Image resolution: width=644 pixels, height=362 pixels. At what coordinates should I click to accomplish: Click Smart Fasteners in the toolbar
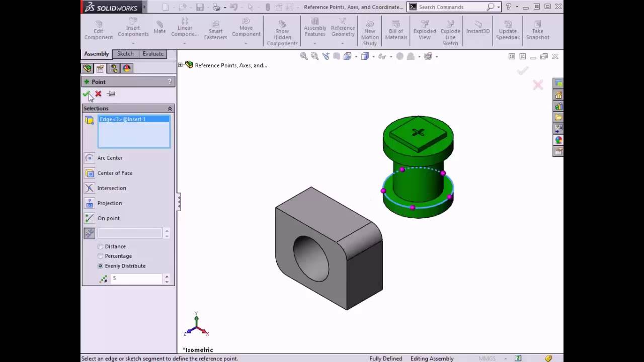coord(215,30)
